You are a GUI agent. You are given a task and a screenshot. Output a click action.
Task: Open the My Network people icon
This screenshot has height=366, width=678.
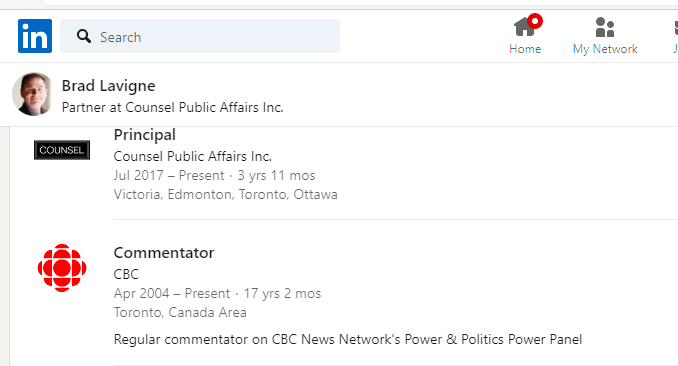[x=605, y=27]
